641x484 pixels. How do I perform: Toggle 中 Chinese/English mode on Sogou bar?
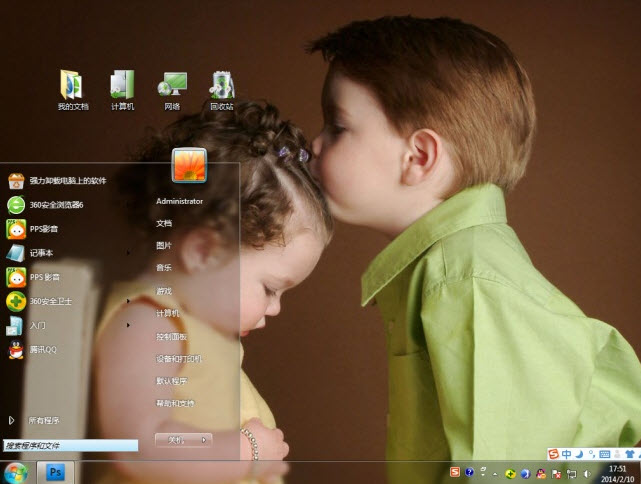[567, 454]
